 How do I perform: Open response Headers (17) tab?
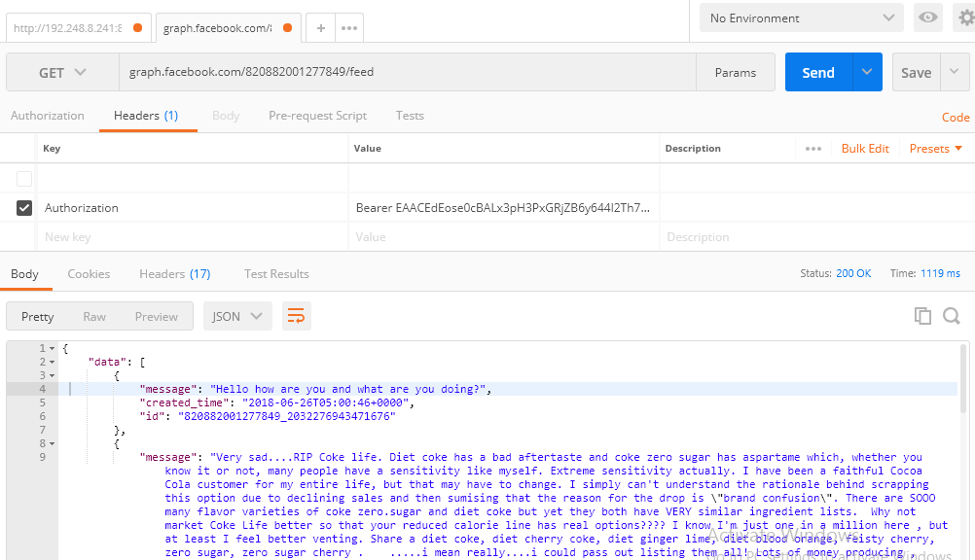[x=175, y=274]
